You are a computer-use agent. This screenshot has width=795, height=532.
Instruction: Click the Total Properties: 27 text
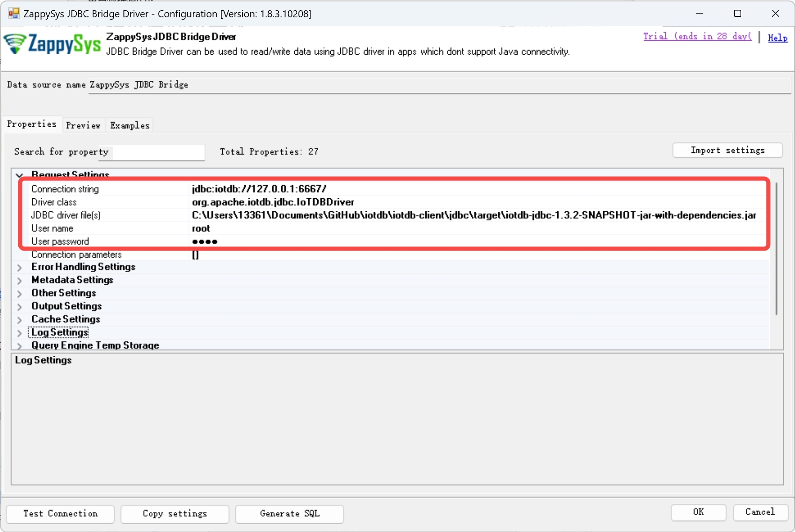(269, 151)
